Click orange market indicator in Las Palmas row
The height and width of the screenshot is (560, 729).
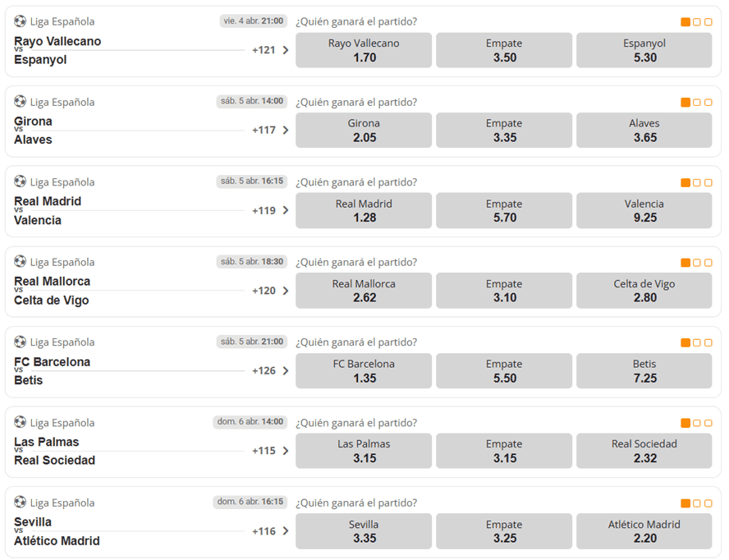pos(685,423)
